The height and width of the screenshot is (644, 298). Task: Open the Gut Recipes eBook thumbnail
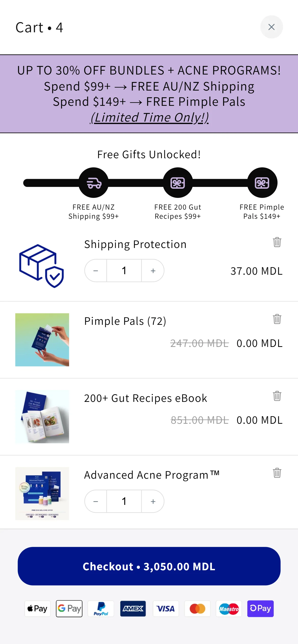pyautogui.click(x=42, y=417)
